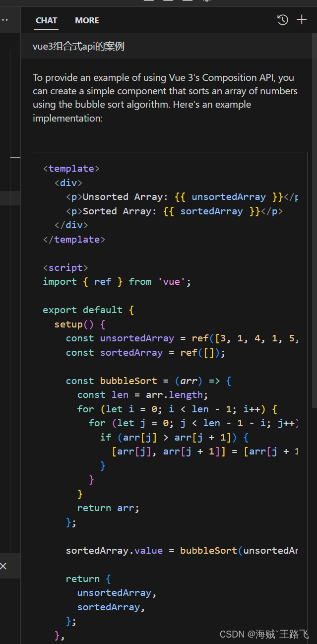This screenshot has height=644, width=317.
Task: Click the "<script>" code line
Action: click(66, 268)
